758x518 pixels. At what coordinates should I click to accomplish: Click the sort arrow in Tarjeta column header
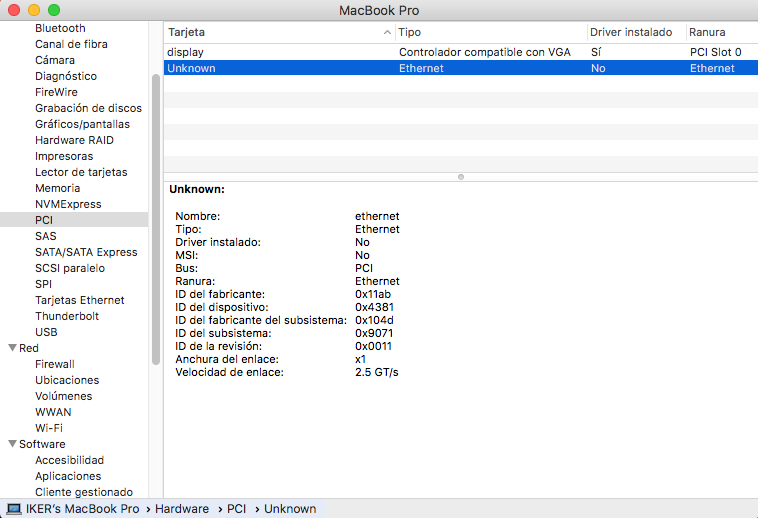[387, 32]
